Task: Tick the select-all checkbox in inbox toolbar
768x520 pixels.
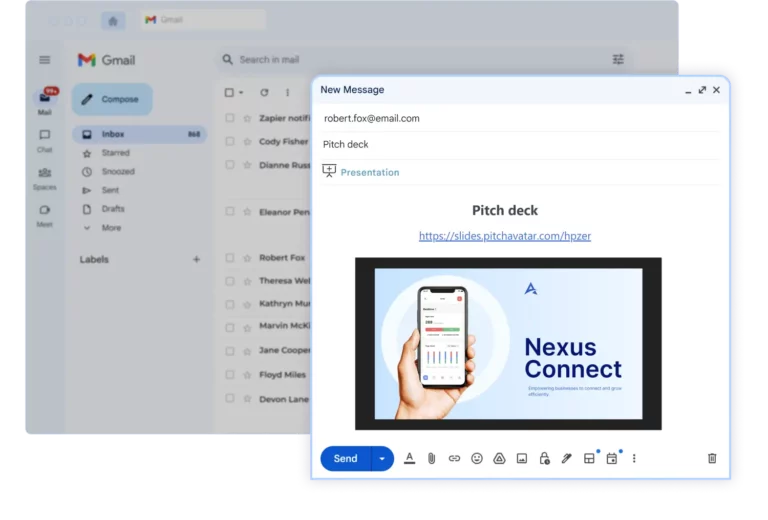Action: pos(229,92)
